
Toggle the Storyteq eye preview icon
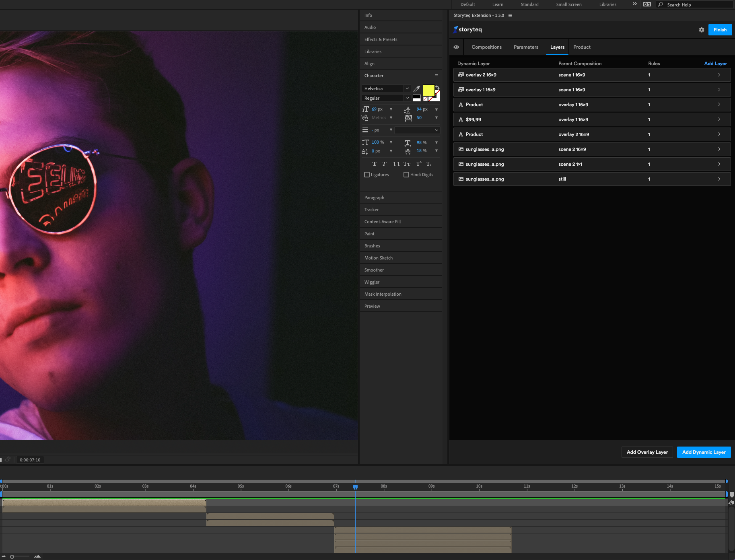(456, 47)
